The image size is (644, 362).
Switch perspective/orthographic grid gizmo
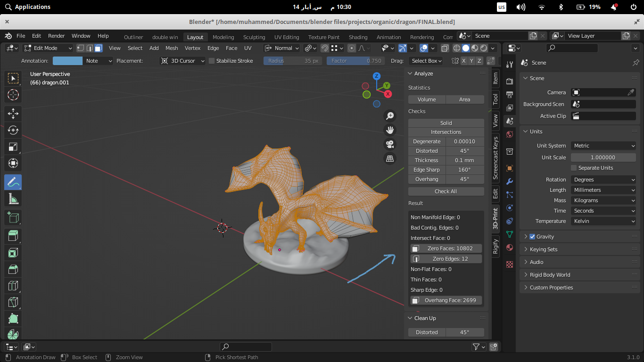tap(390, 159)
